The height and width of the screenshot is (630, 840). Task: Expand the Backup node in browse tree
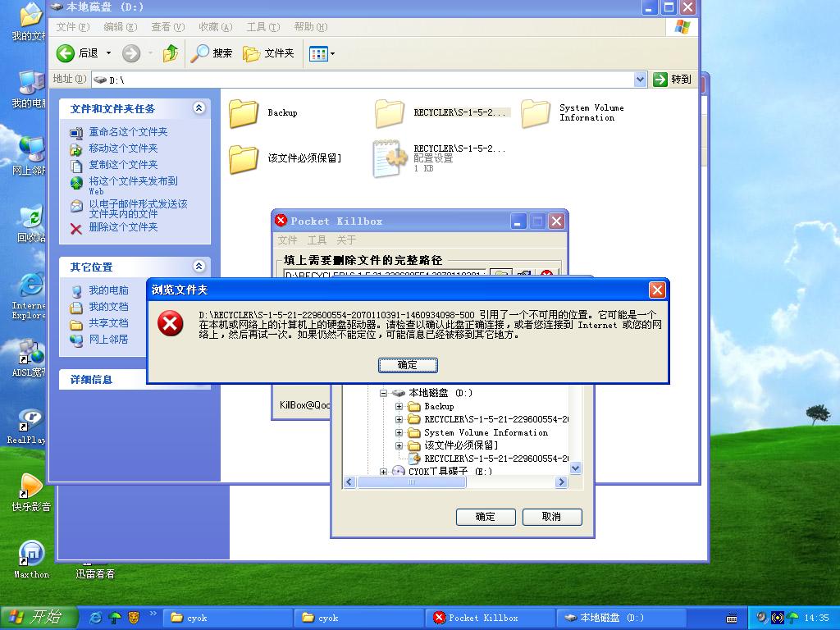click(x=399, y=406)
